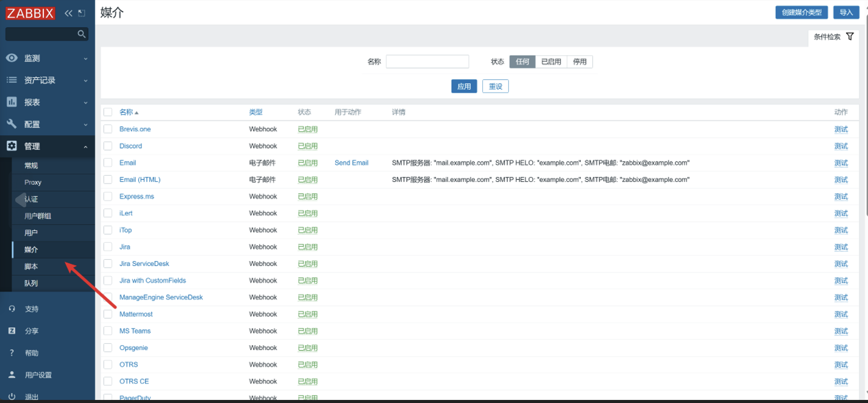The height and width of the screenshot is (403, 868).
Task: Click the 导入 button
Action: 846,12
